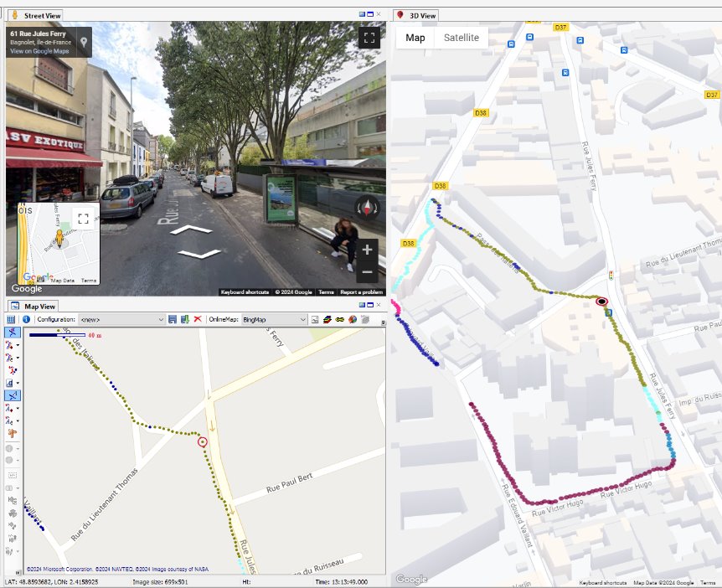Image resolution: width=722 pixels, height=588 pixels.
Task: Switch 3D View to Satellite
Action: tap(461, 38)
